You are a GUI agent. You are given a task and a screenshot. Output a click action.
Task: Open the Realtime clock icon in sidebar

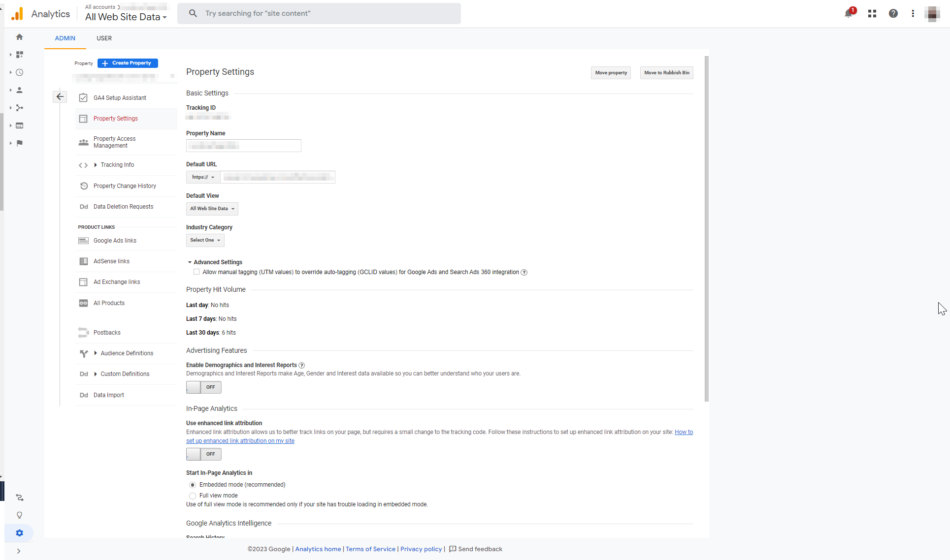click(20, 72)
